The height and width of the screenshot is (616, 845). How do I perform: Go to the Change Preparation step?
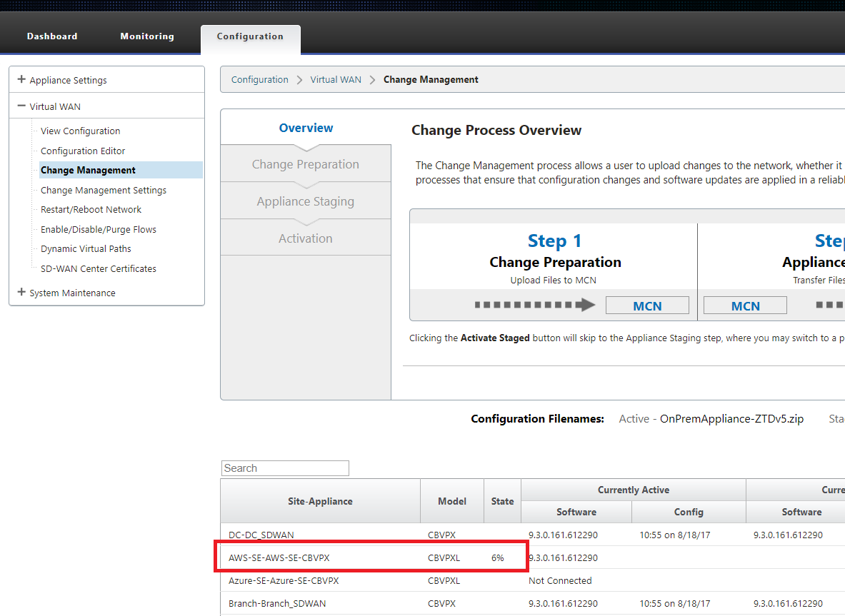[x=306, y=164]
